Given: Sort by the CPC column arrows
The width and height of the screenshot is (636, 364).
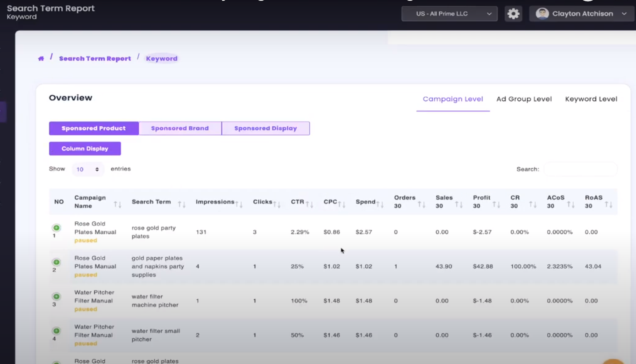Looking at the screenshot, I should point(342,204).
